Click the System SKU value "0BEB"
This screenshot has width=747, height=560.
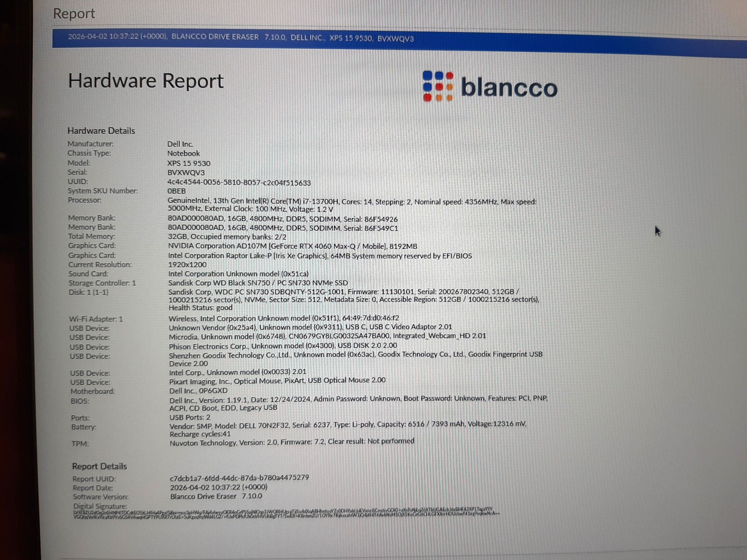pos(176,191)
